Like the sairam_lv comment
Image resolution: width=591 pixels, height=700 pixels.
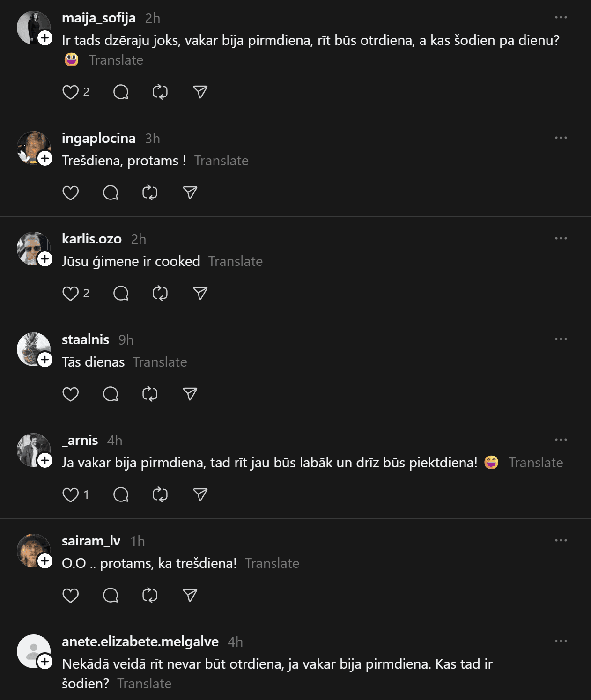click(71, 596)
